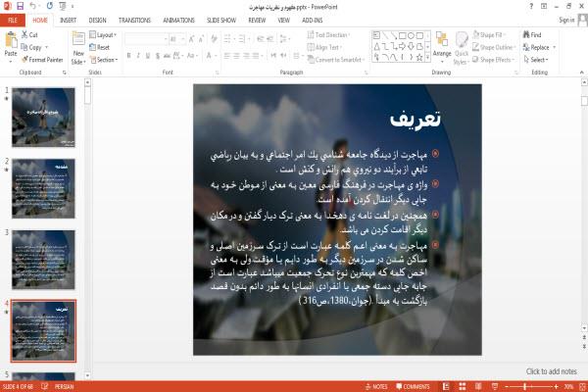
Task: Open the Section dropdown
Action: pos(104,60)
